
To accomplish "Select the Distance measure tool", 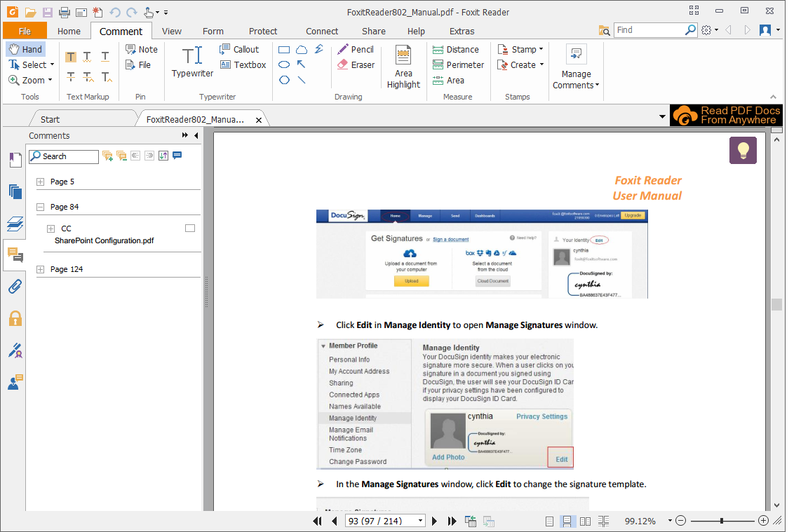I will tap(455, 49).
